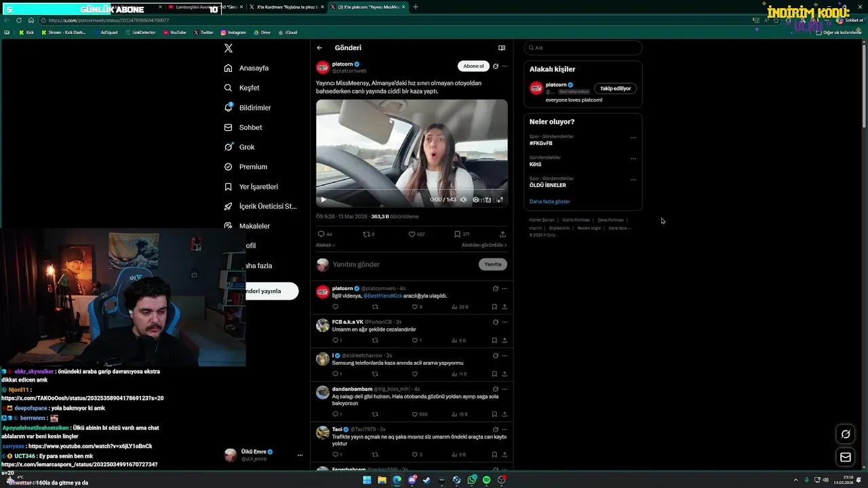The height and width of the screenshot is (488, 868).
Task: Open reader view icon beside Gönderi header
Action: coord(502,48)
